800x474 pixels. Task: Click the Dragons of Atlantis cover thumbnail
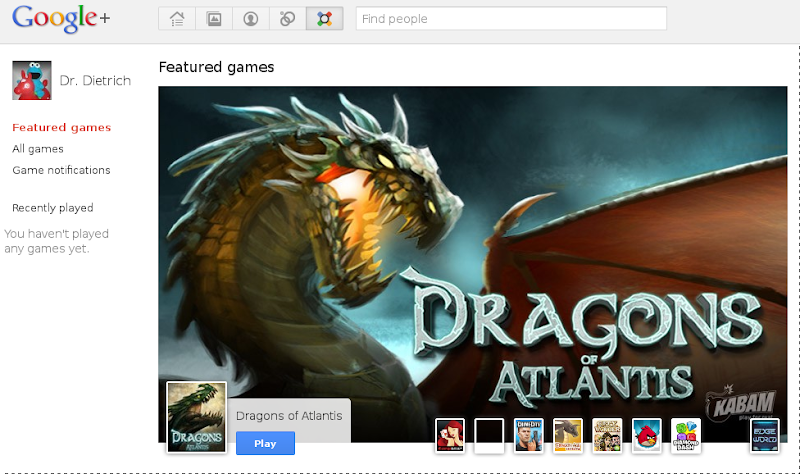(x=196, y=417)
